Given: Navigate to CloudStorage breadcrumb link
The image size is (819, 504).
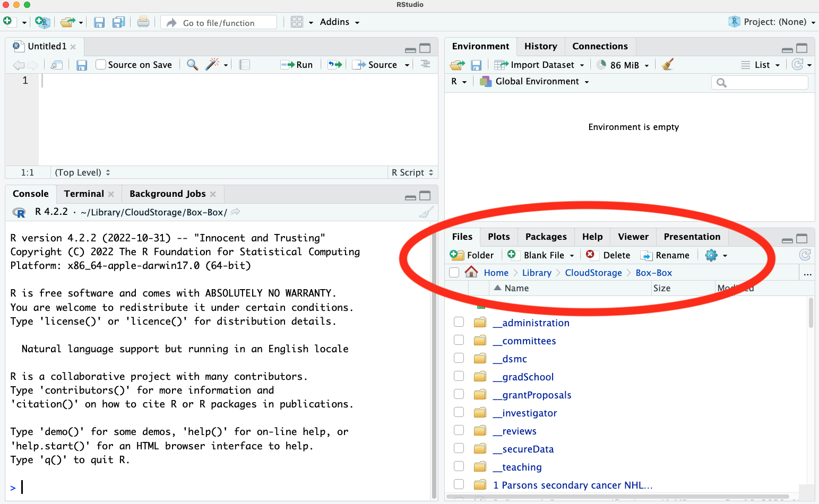Looking at the screenshot, I should 593,273.
